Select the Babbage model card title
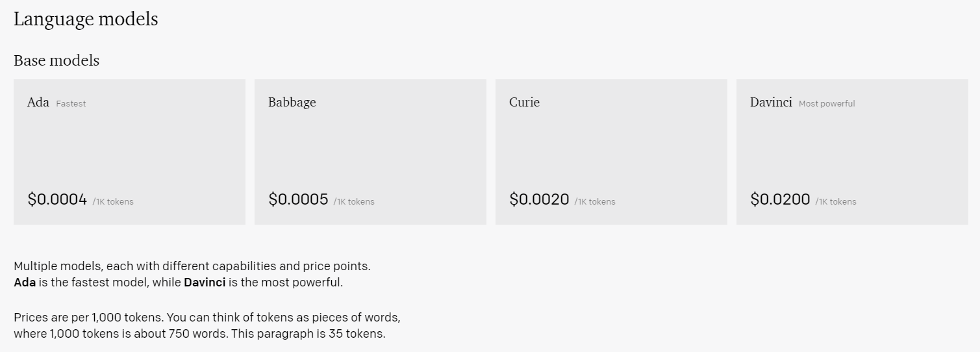Screen dimensions: 980x352 292,103
